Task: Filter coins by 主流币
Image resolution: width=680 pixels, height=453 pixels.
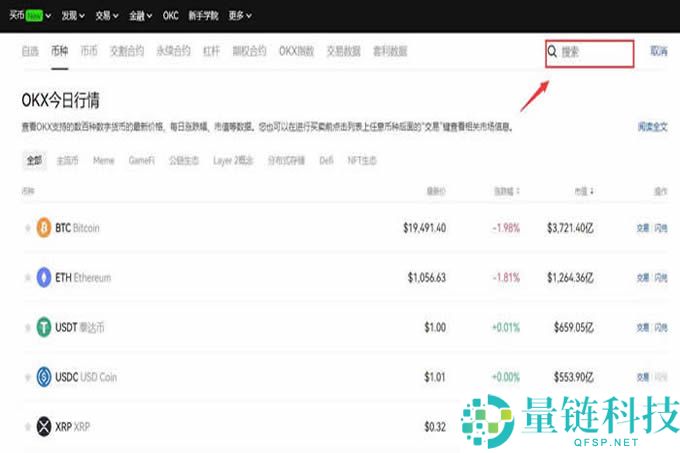Action: pyautogui.click(x=67, y=160)
